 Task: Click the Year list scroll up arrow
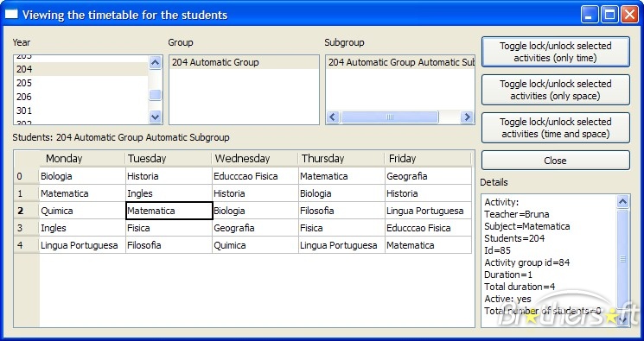[x=155, y=63]
